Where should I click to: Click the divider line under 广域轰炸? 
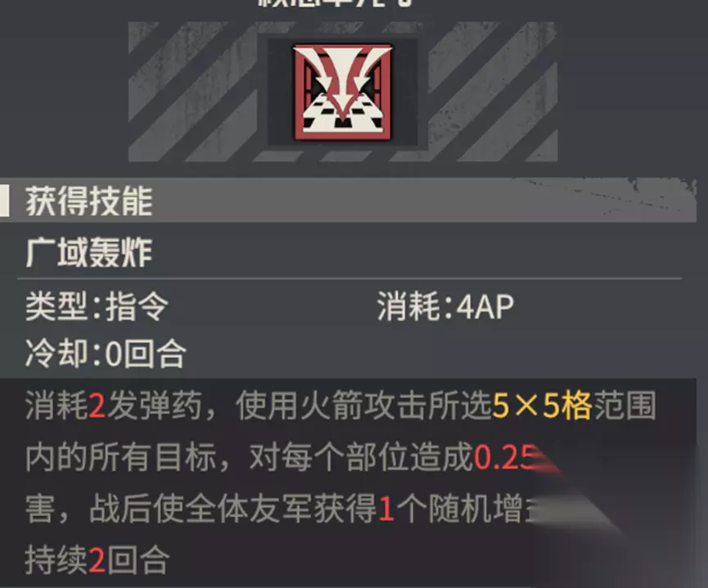click(349, 279)
